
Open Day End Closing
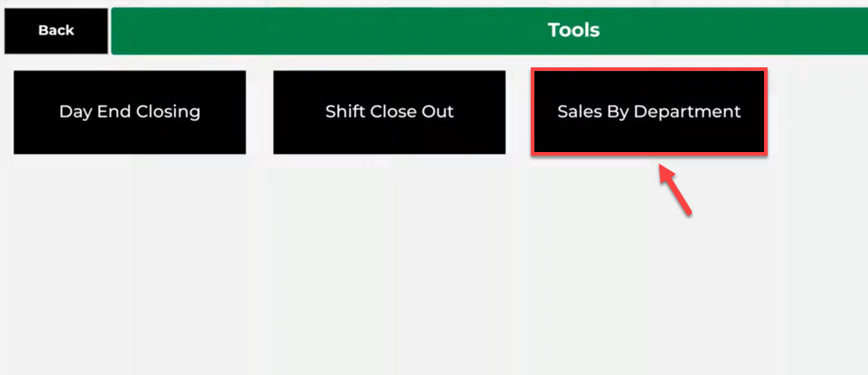click(x=129, y=112)
